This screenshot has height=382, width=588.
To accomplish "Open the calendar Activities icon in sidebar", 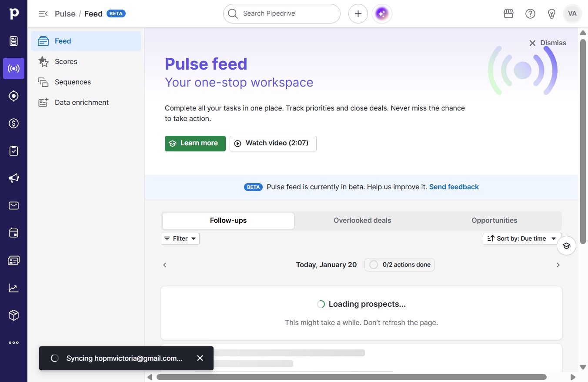I will click(x=14, y=233).
